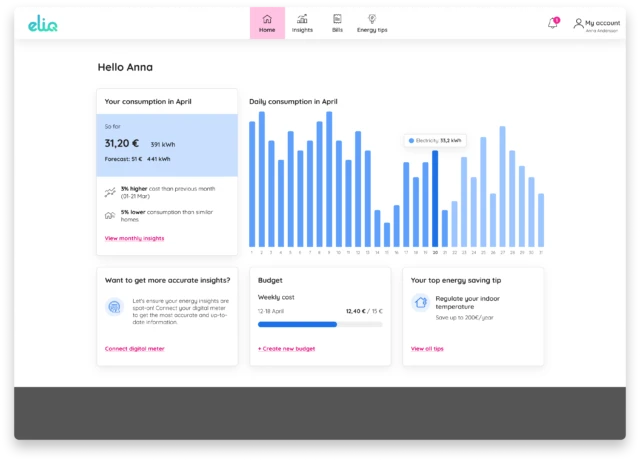Click the blue Electricity legend dot
Screen dimensions: 640x461
click(411, 140)
